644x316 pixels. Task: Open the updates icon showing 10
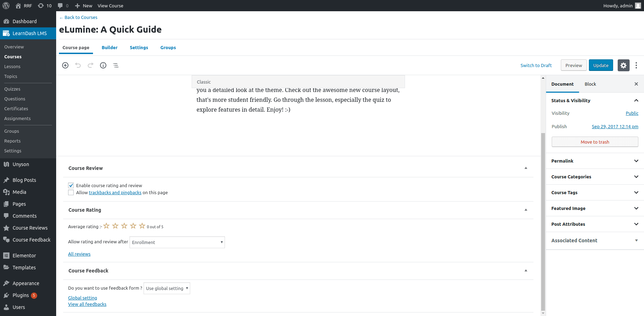(x=41, y=6)
